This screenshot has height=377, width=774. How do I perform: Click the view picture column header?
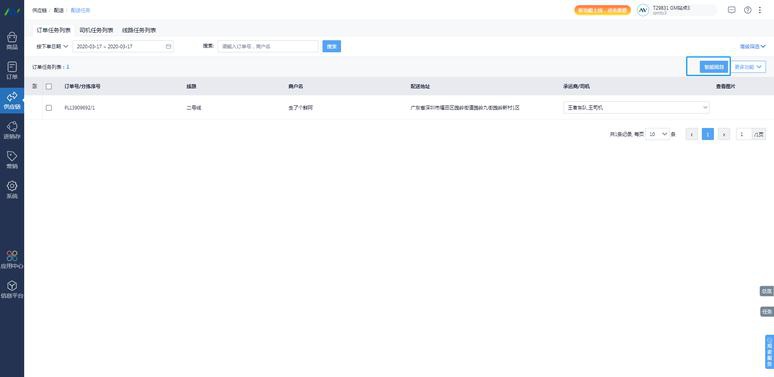click(x=726, y=86)
